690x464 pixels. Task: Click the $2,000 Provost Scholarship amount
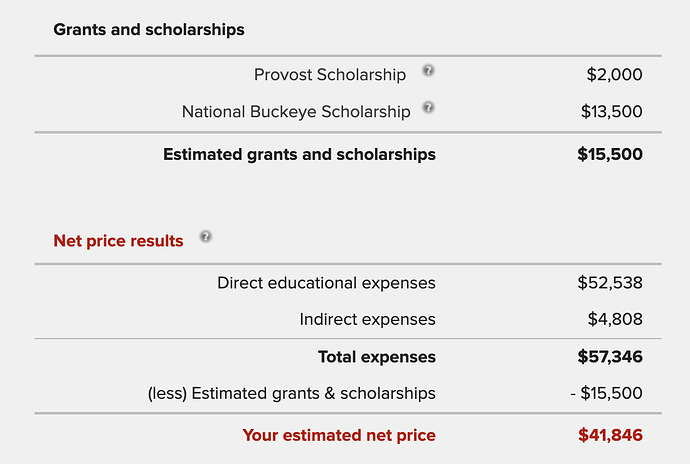[614, 75]
